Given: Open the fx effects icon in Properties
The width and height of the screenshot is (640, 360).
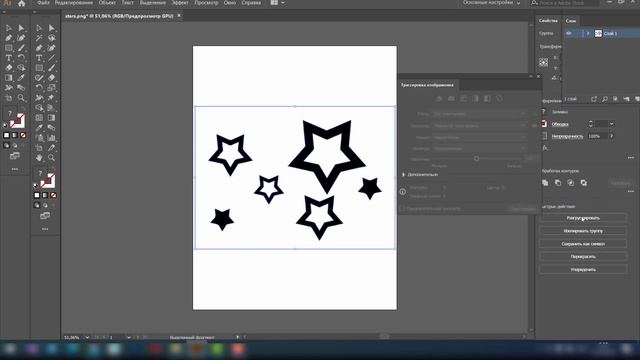Looking at the screenshot, I should coord(545,148).
